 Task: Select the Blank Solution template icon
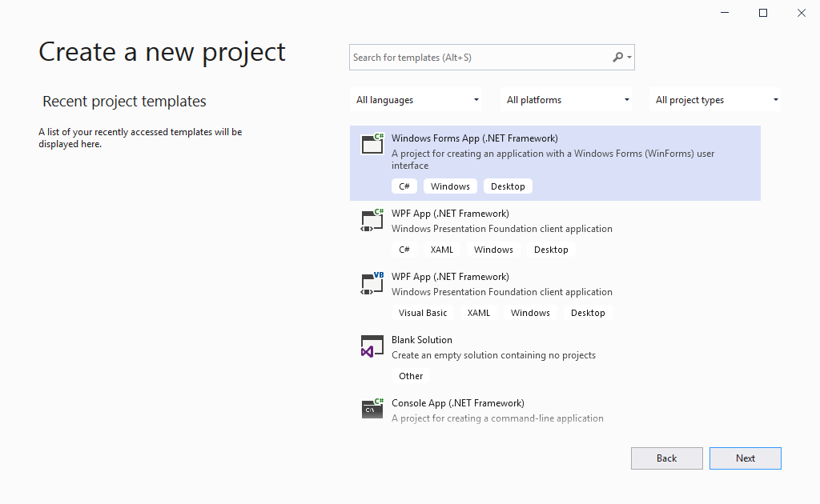(372, 346)
